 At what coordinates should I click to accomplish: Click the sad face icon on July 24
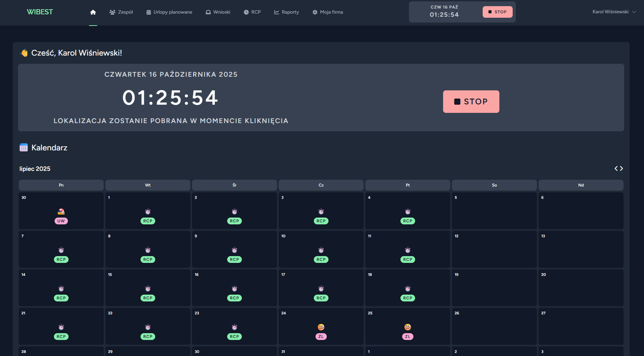pos(321,327)
